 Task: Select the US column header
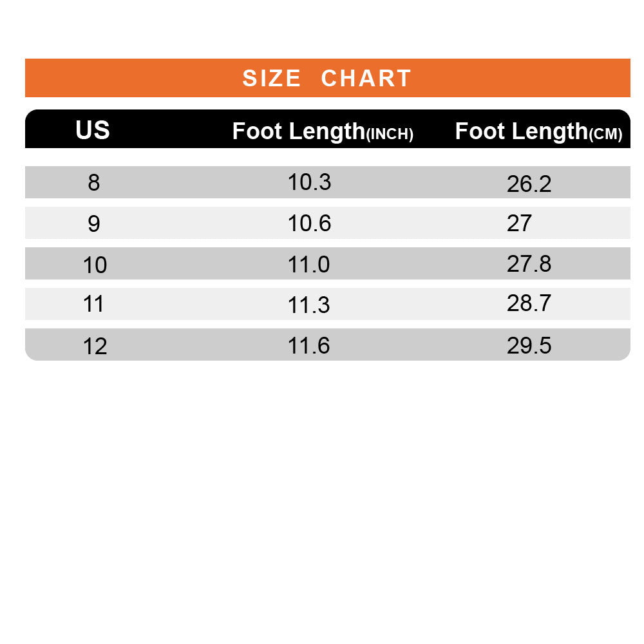point(93,131)
